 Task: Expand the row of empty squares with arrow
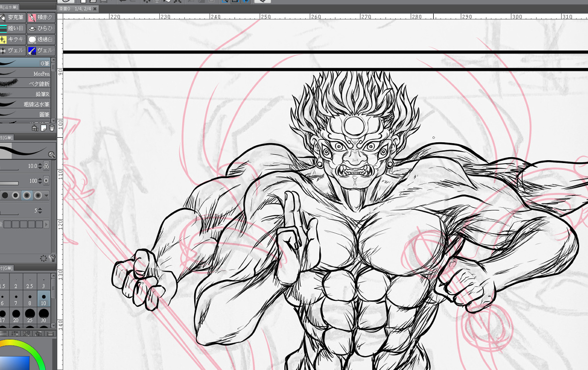46,224
